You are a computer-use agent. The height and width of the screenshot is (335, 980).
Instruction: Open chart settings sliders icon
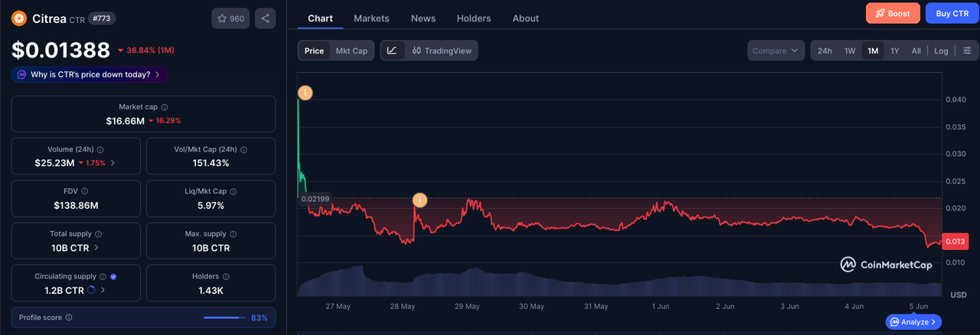pos(967,50)
